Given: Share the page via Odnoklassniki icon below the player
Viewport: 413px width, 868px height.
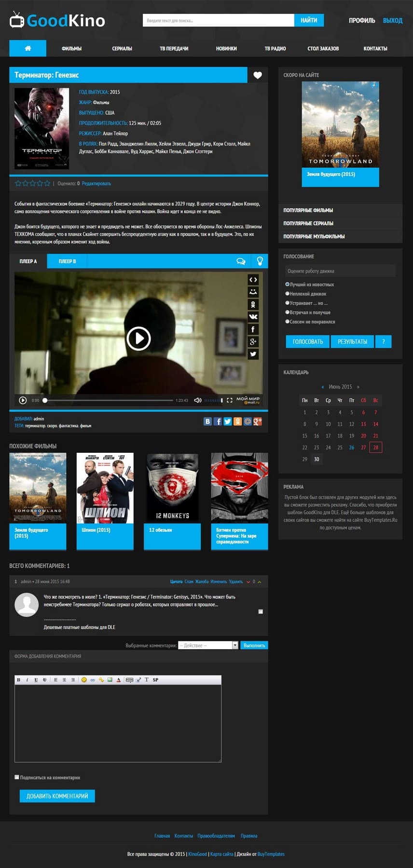Looking at the screenshot, I should click(237, 421).
